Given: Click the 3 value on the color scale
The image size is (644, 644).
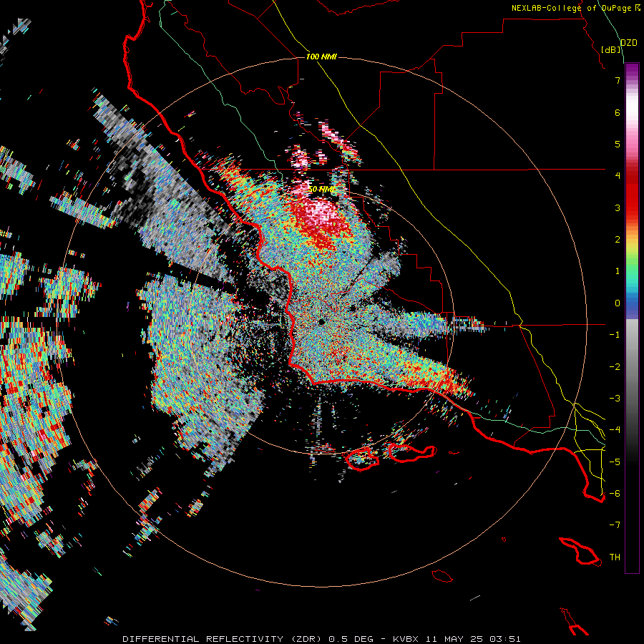Looking at the screenshot, I should [x=618, y=208].
